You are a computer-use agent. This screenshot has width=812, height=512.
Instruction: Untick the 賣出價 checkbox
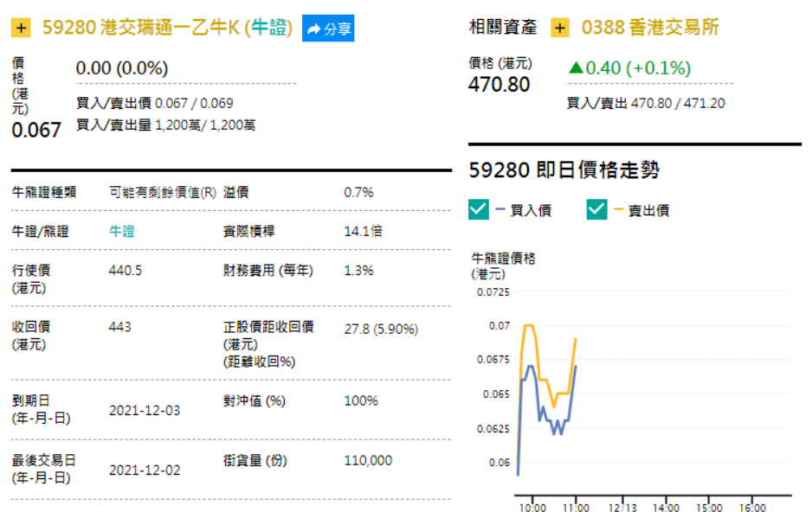point(596,209)
